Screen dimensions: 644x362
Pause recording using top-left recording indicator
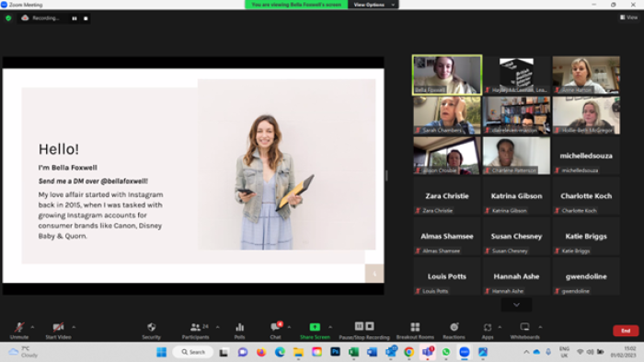[x=75, y=18]
